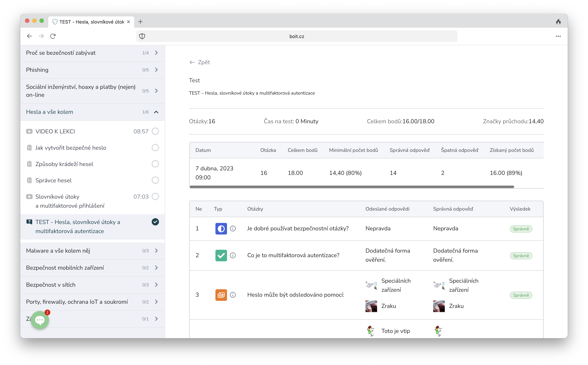Click the completed checkmark on TEST - Hesla
588x365 pixels.
coord(155,222)
